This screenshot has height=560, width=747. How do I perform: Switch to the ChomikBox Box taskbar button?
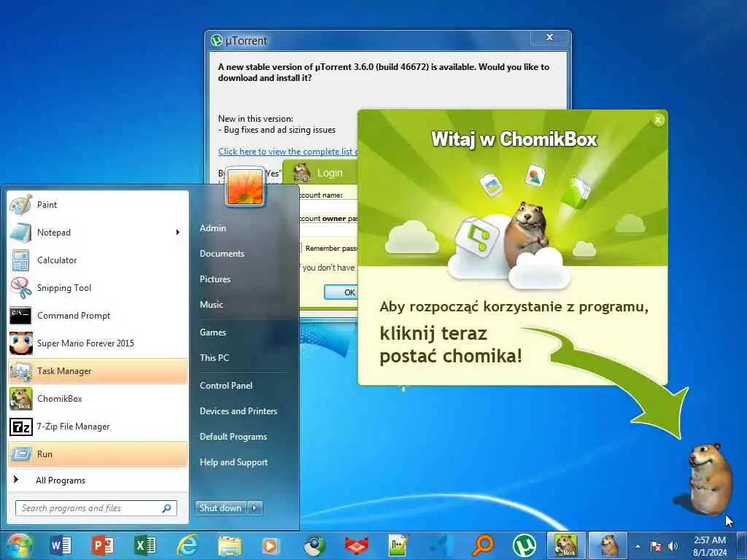565,545
